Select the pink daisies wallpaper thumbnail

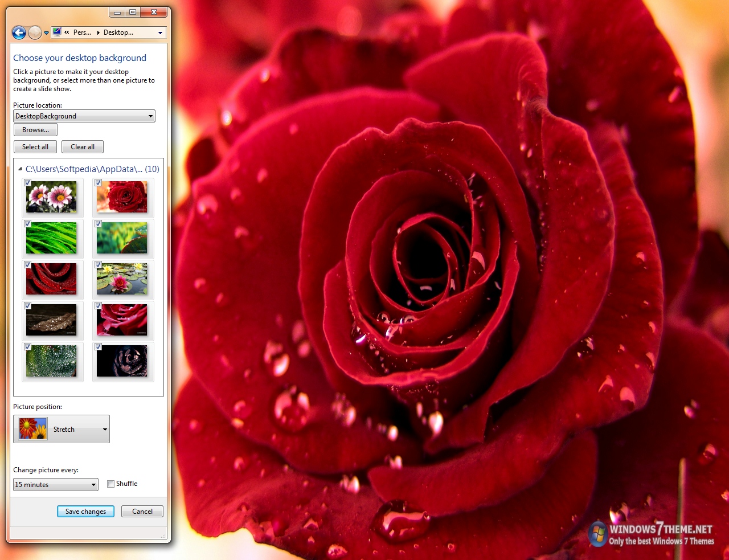[x=51, y=197]
